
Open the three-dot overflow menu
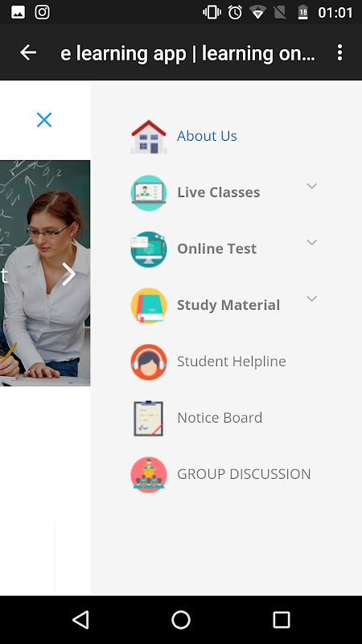[x=339, y=52]
